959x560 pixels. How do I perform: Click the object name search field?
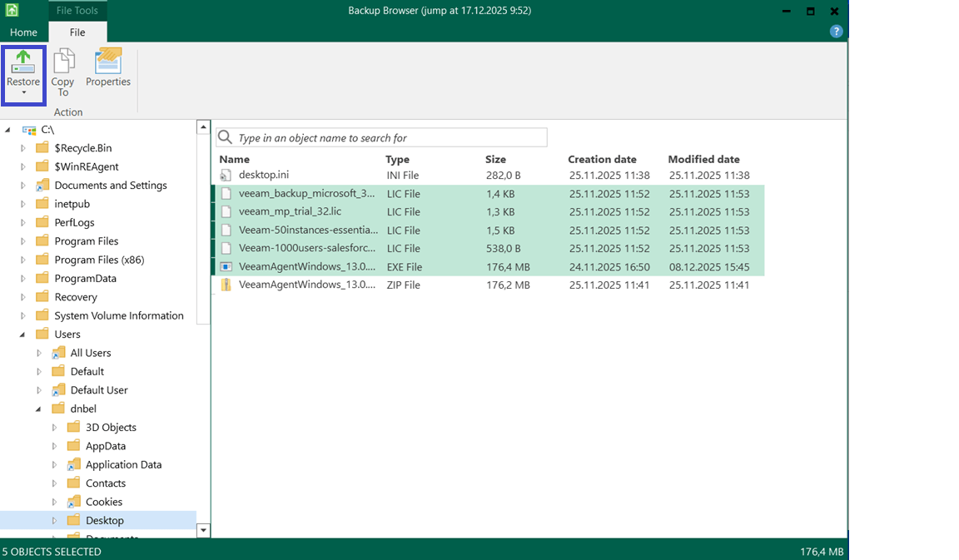coord(390,138)
